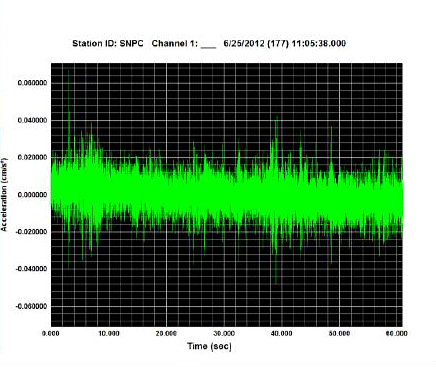This screenshot has width=436, height=367.
Task: Click the 30.000 time axis tick label
Action: (224, 333)
